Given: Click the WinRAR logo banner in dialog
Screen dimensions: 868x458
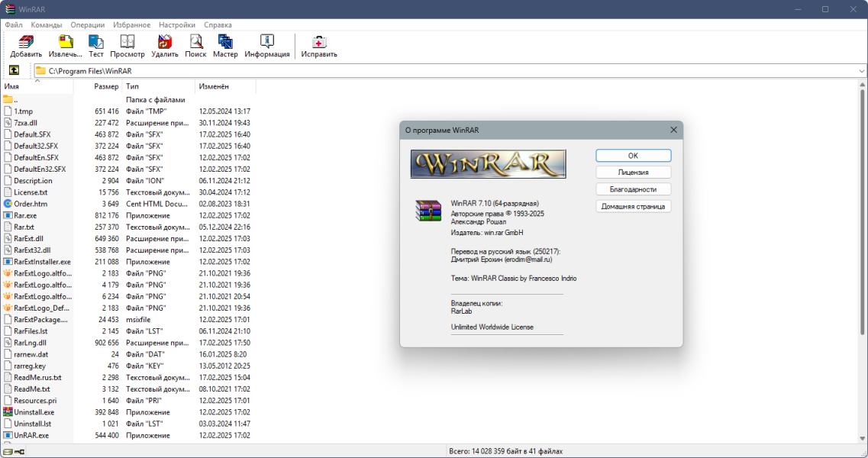Looking at the screenshot, I should [x=488, y=164].
